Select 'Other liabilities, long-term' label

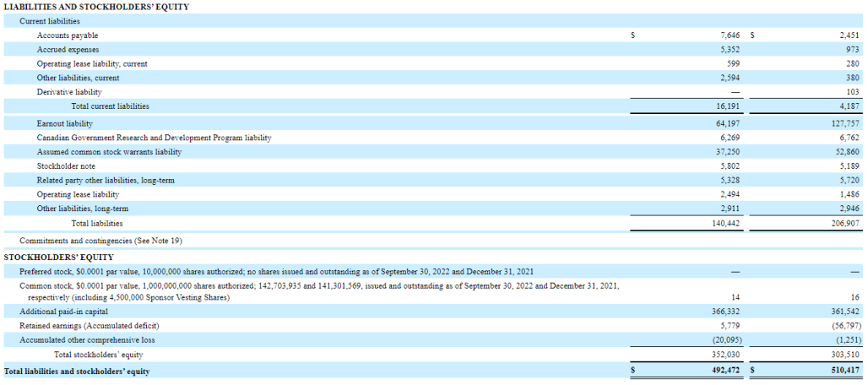click(83, 209)
